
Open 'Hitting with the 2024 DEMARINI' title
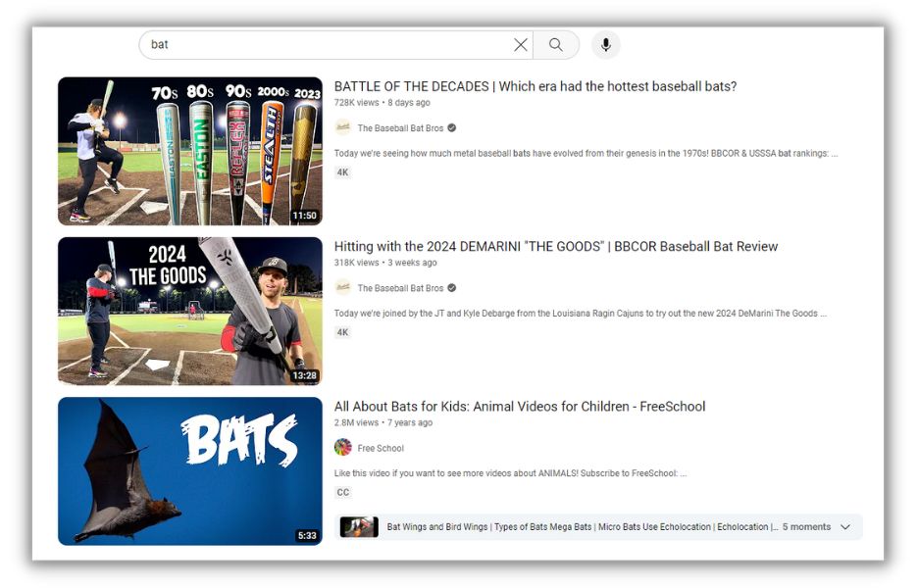tap(555, 246)
